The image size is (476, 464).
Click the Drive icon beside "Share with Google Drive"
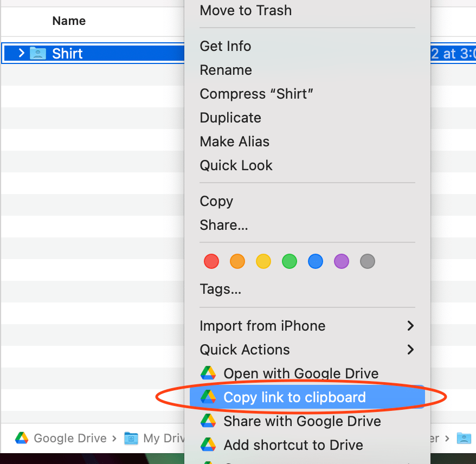[x=209, y=421]
